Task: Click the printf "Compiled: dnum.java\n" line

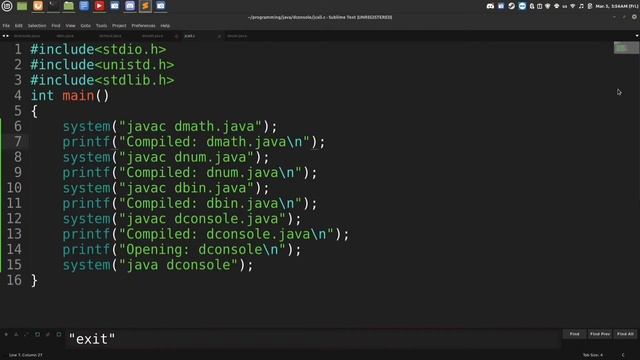Action: click(x=190, y=173)
